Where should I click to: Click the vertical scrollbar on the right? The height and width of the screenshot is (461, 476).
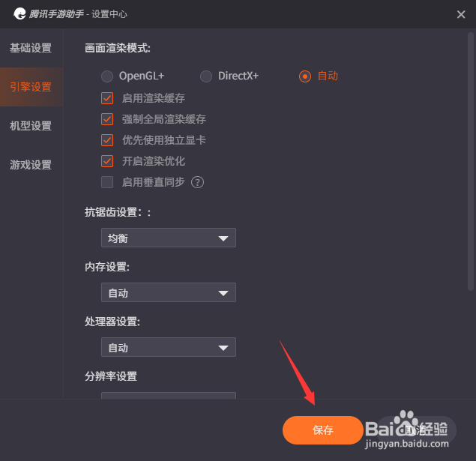coord(471,161)
